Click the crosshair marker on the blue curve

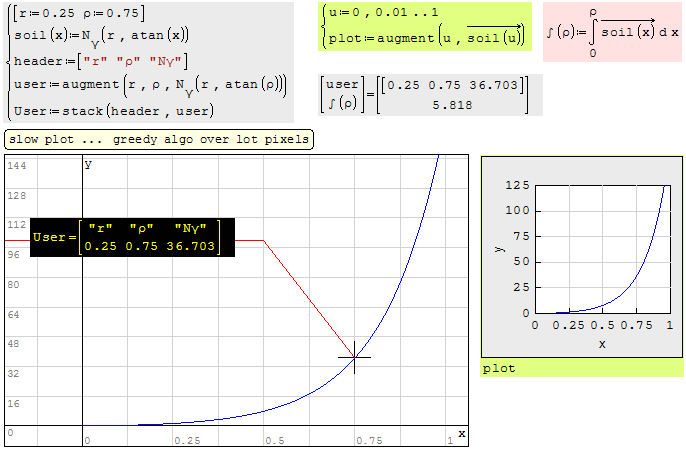point(354,356)
